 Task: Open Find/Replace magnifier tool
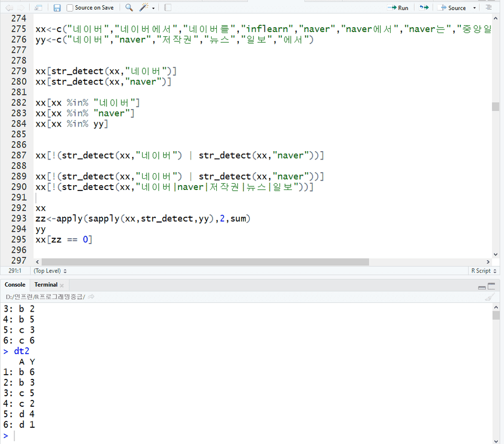(129, 8)
